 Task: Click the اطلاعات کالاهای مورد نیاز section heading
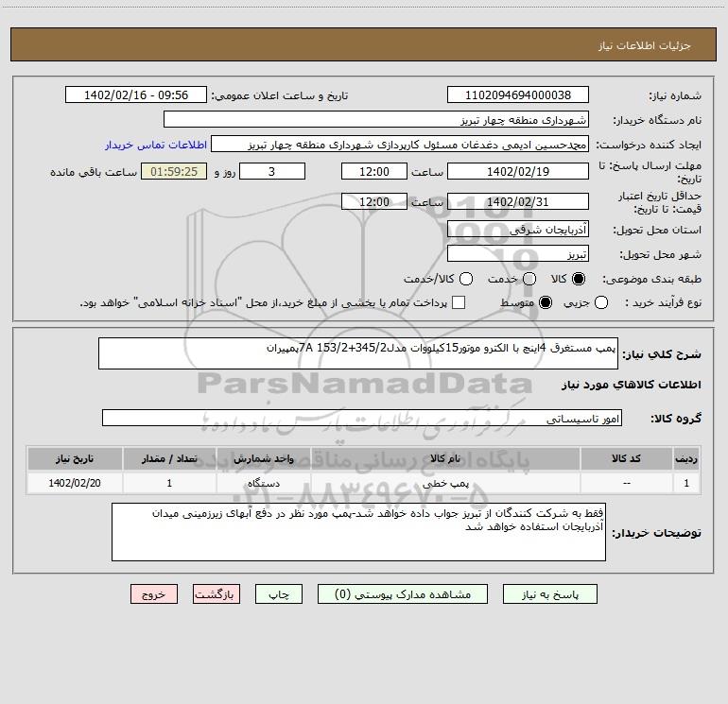coord(631,385)
